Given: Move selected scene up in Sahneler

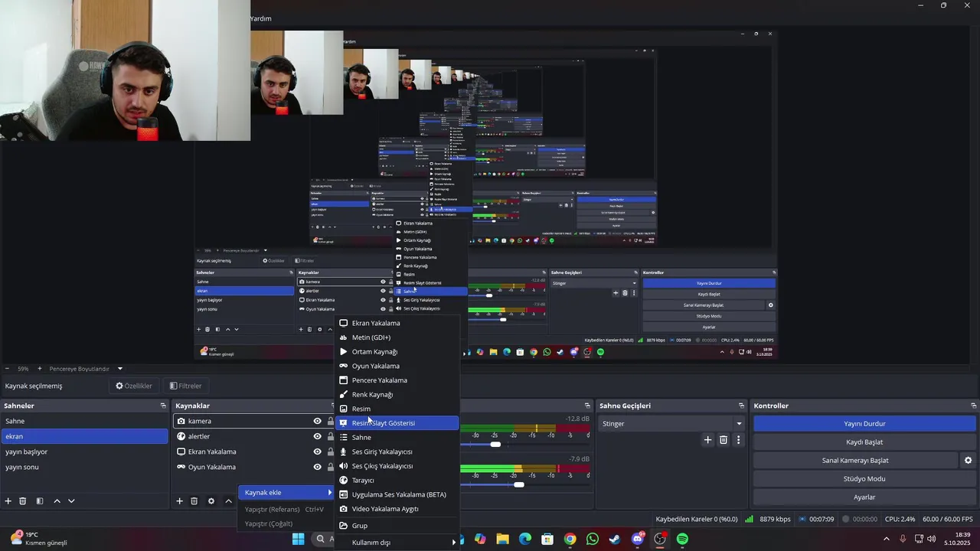Looking at the screenshot, I should point(57,501).
